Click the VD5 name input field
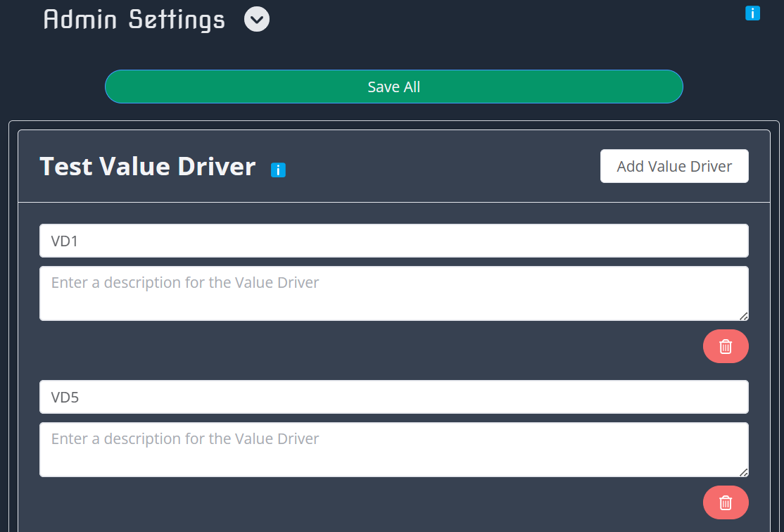This screenshot has width=784, height=532. [393, 396]
